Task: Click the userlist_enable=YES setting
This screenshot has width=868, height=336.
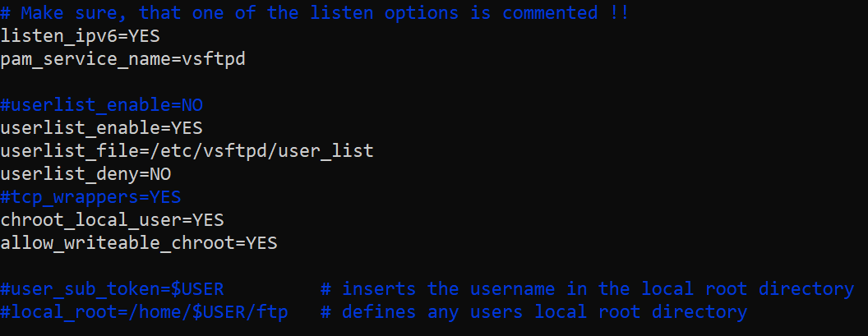Action: [x=101, y=128]
